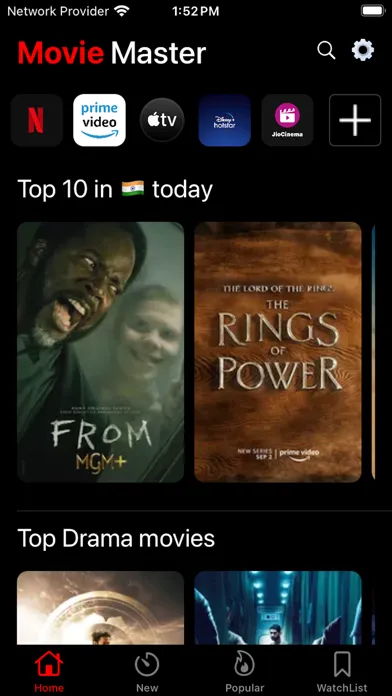The height and width of the screenshot is (696, 392).
Task: Add a provider with the plus button
Action: click(x=355, y=120)
